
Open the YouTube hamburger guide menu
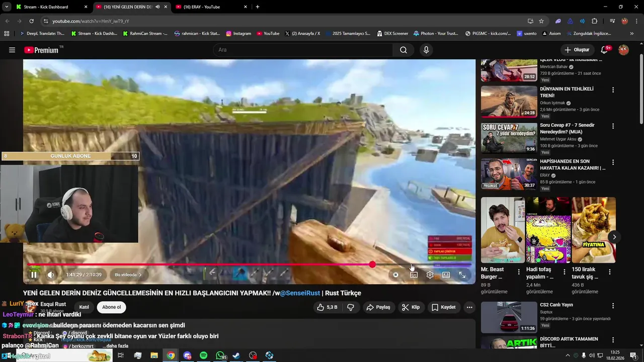[12, 50]
